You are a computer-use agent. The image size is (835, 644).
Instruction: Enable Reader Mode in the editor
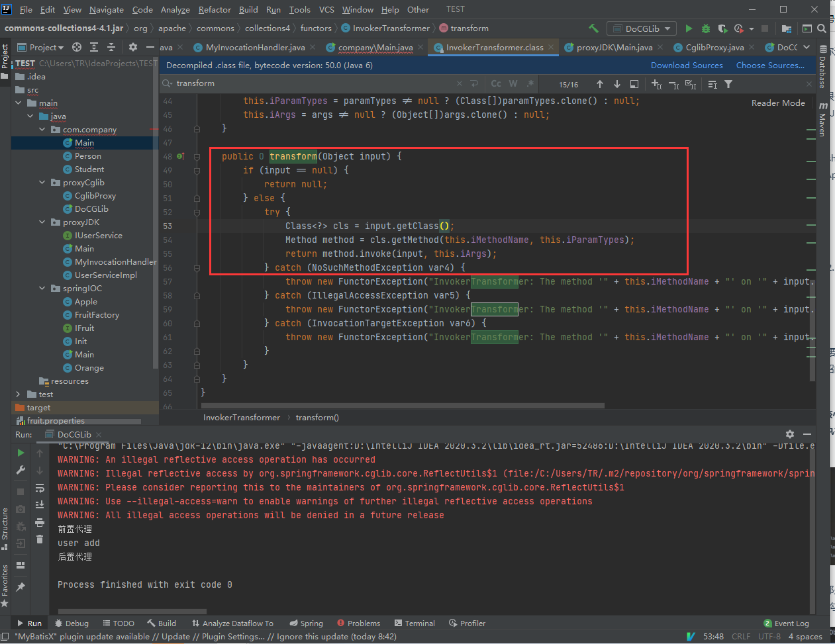[778, 103]
